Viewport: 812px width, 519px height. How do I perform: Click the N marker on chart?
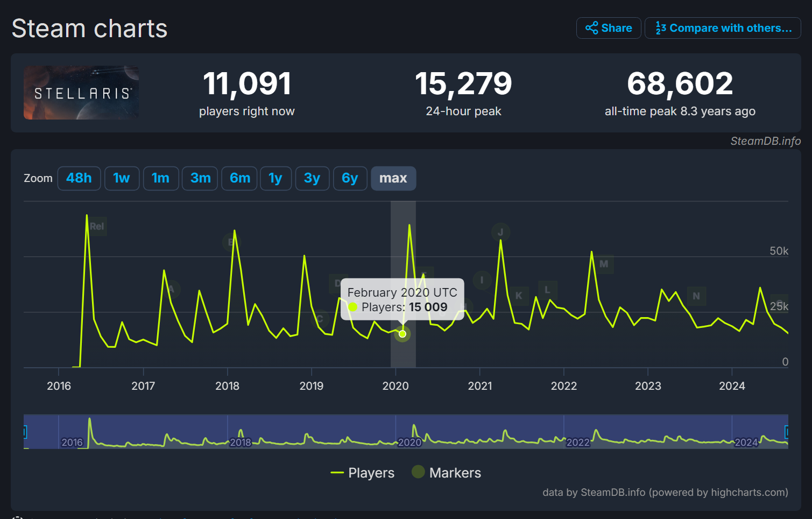tap(696, 296)
